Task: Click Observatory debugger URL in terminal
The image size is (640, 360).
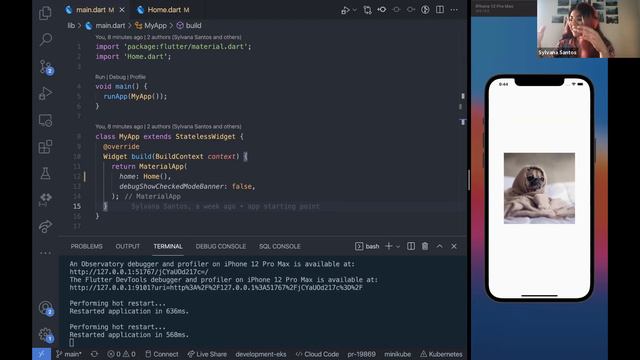Action: pyautogui.click(x=139, y=272)
